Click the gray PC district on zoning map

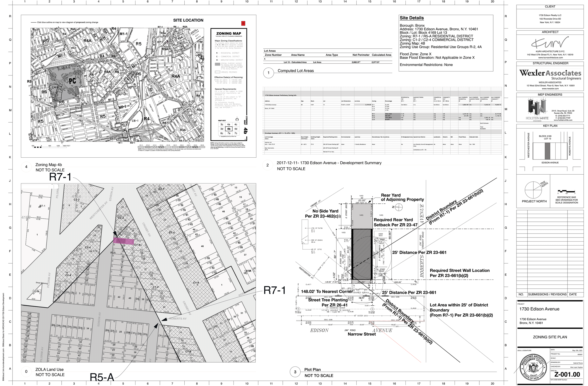click(x=67, y=83)
